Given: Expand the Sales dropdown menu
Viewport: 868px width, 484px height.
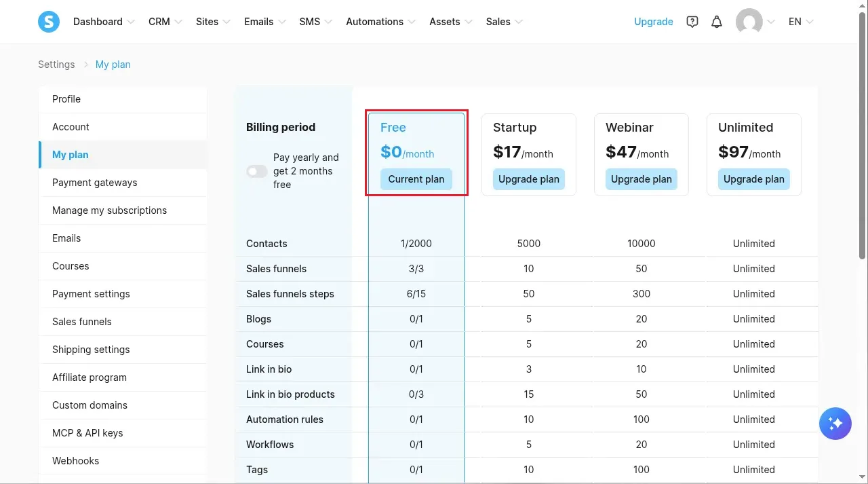Looking at the screenshot, I should 505,22.
